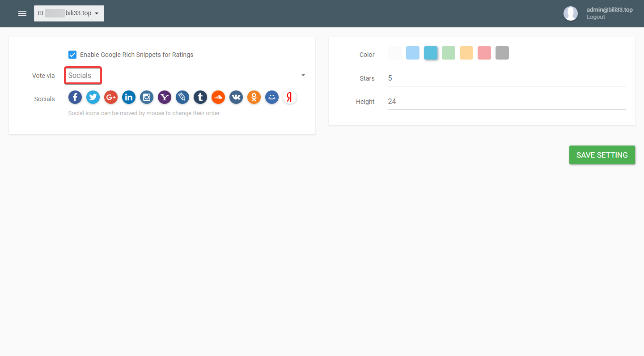Click the Odnoklassniki orange icon
This screenshot has height=356, width=644.
[x=254, y=97]
